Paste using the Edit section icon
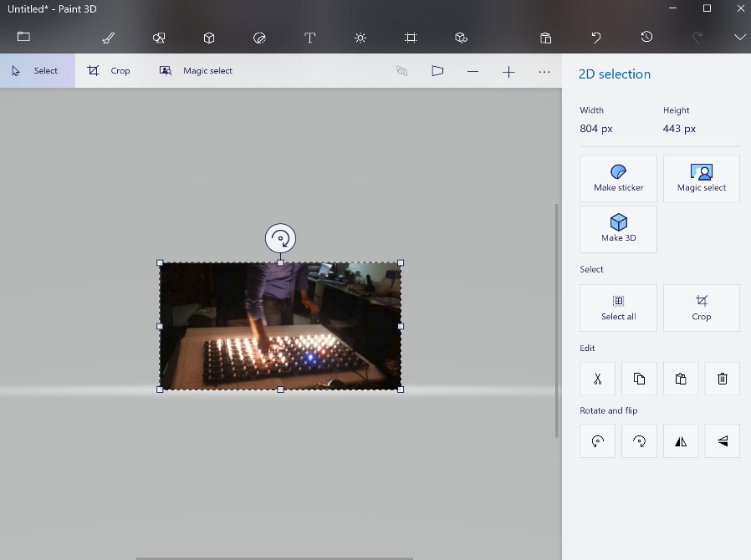751x560 pixels. point(681,379)
